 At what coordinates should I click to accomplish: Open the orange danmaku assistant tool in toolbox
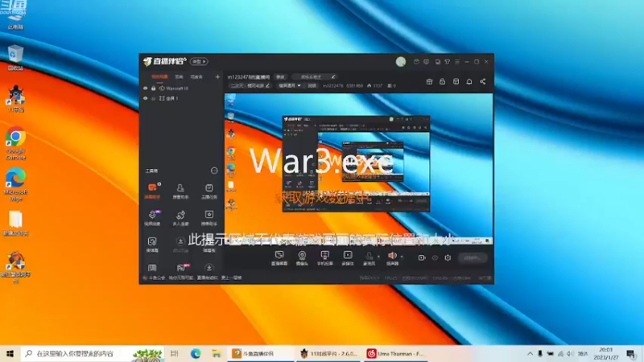point(152,191)
